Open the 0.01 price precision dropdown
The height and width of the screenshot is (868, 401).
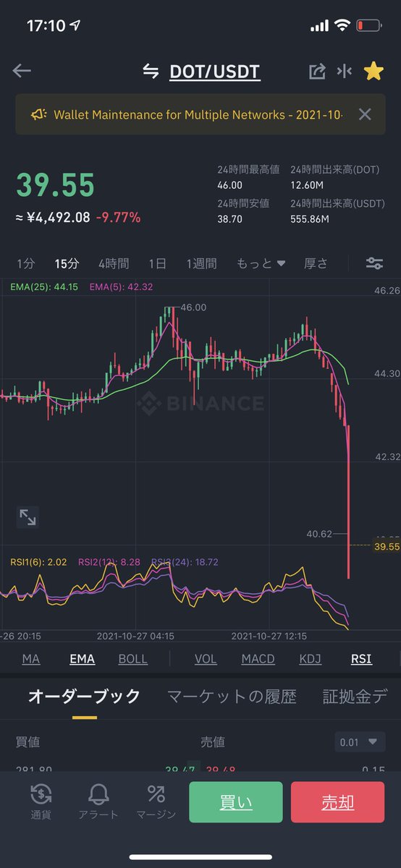[x=360, y=741]
